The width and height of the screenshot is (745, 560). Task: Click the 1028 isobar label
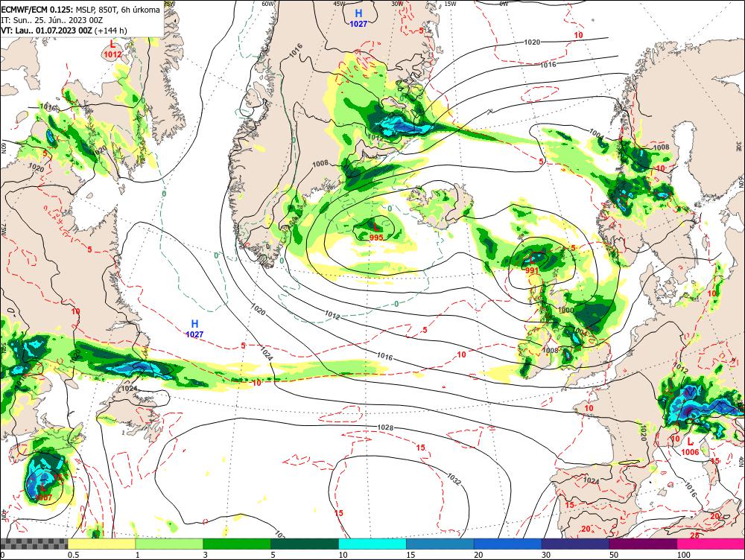385,427
